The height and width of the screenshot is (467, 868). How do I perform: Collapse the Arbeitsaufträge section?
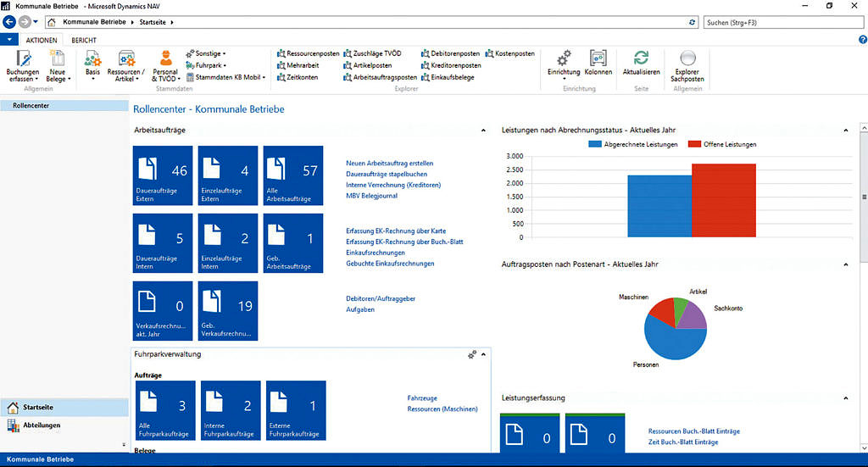pyautogui.click(x=483, y=131)
